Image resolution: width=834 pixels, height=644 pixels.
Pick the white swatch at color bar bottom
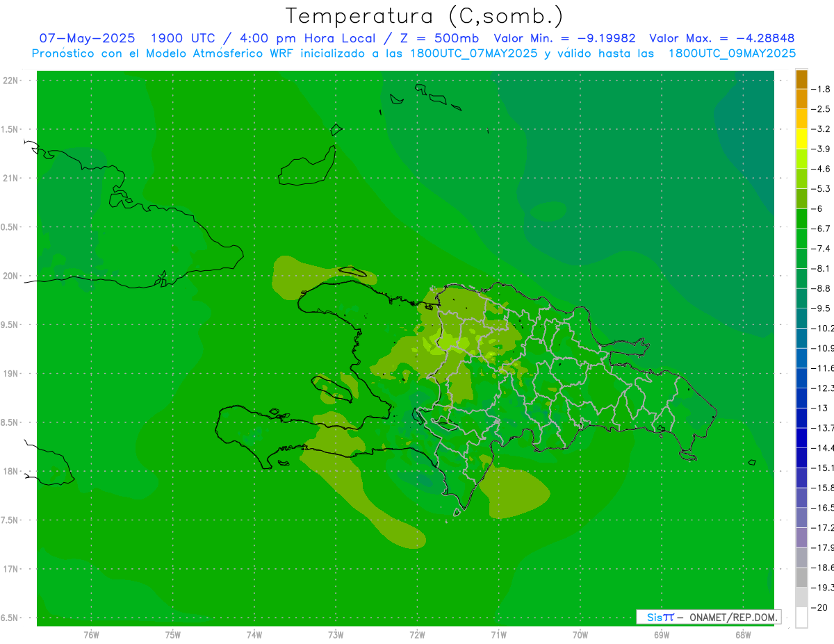pyautogui.click(x=801, y=617)
